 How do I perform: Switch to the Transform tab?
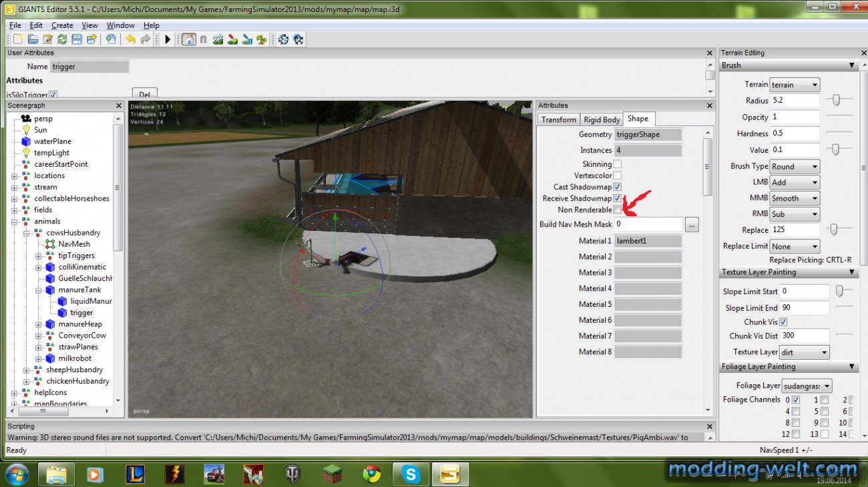pyautogui.click(x=559, y=119)
